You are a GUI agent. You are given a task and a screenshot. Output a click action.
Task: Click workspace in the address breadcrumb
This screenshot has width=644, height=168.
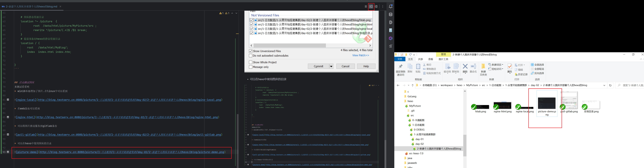point(447,85)
